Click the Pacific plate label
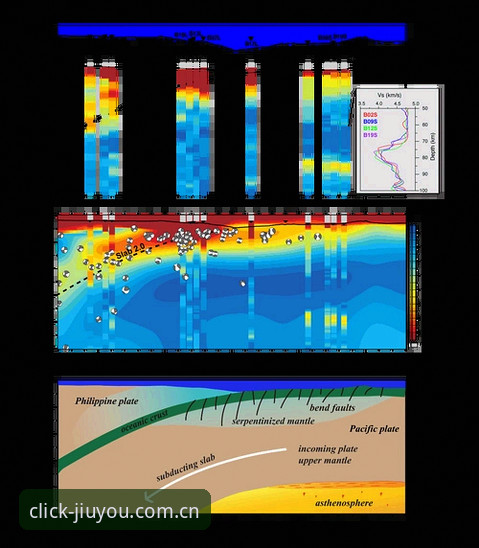 point(374,429)
